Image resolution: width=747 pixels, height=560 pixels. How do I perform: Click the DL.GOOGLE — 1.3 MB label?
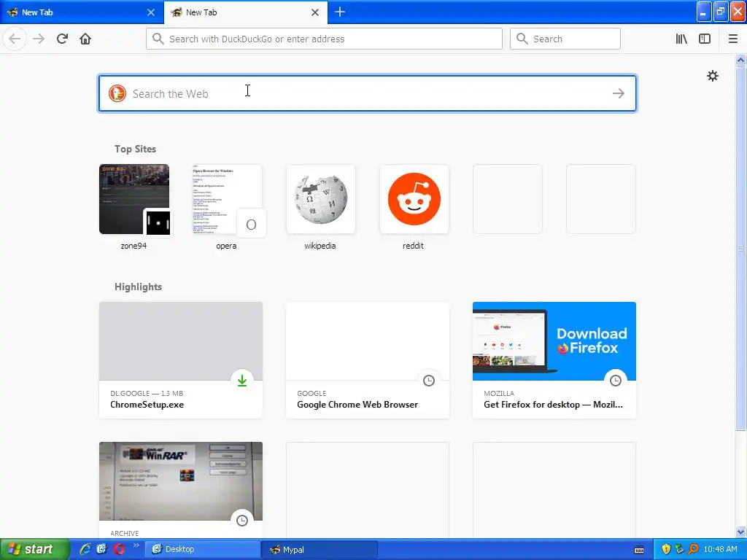click(147, 393)
